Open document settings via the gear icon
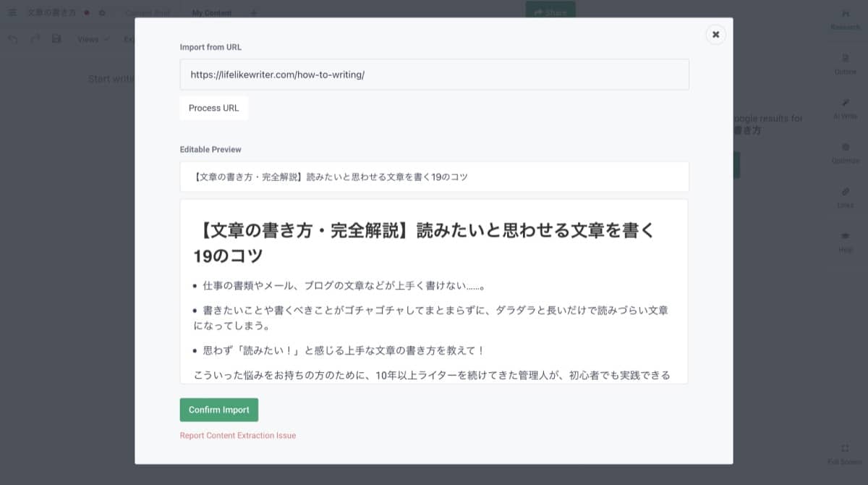 pos(102,12)
